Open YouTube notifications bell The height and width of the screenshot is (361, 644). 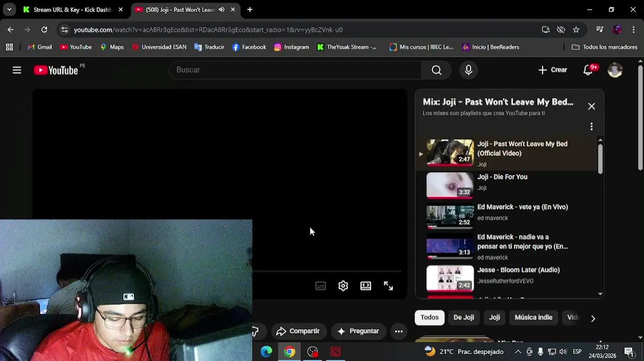pyautogui.click(x=588, y=70)
